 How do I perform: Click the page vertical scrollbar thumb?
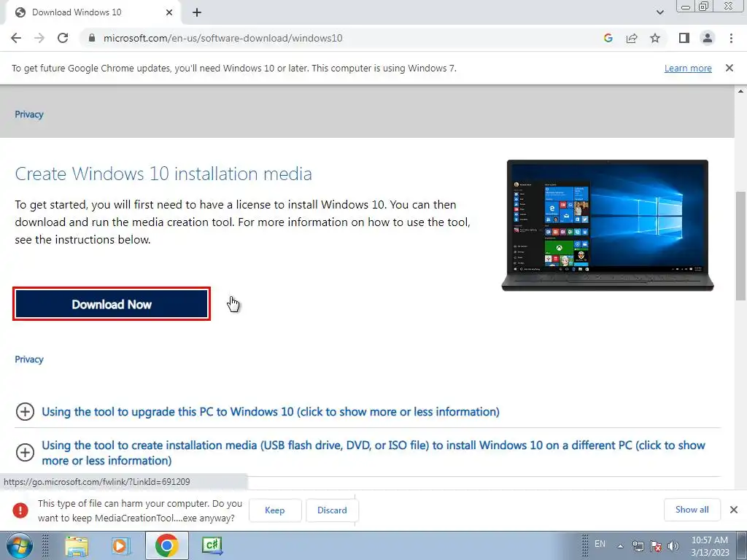741,246
